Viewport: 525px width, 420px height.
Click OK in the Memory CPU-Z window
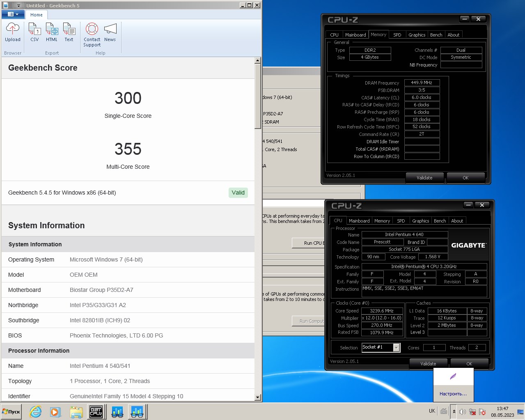465,178
